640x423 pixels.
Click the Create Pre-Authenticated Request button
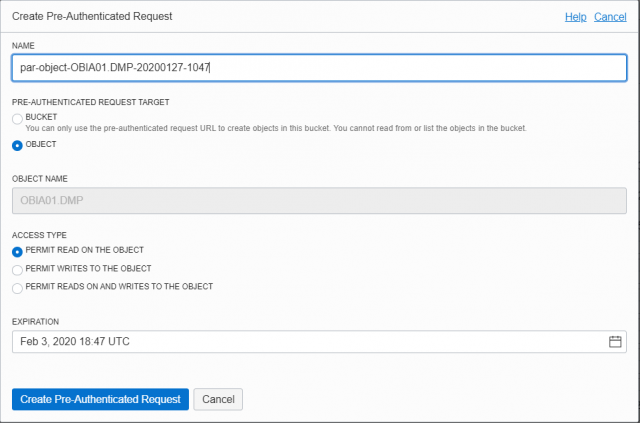point(100,399)
